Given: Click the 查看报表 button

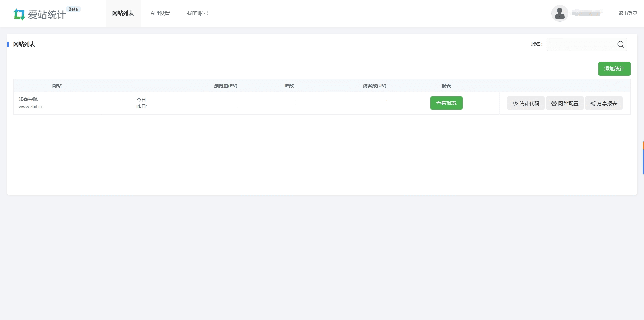Looking at the screenshot, I should point(446,103).
